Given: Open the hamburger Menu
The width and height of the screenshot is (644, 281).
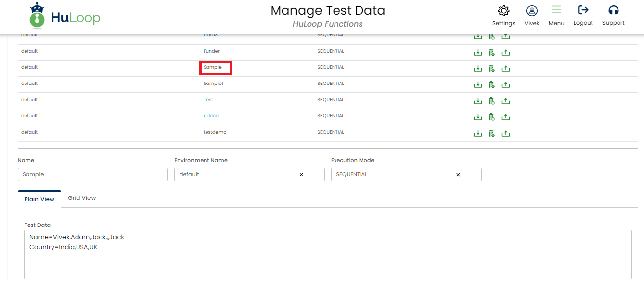Looking at the screenshot, I should [x=556, y=11].
